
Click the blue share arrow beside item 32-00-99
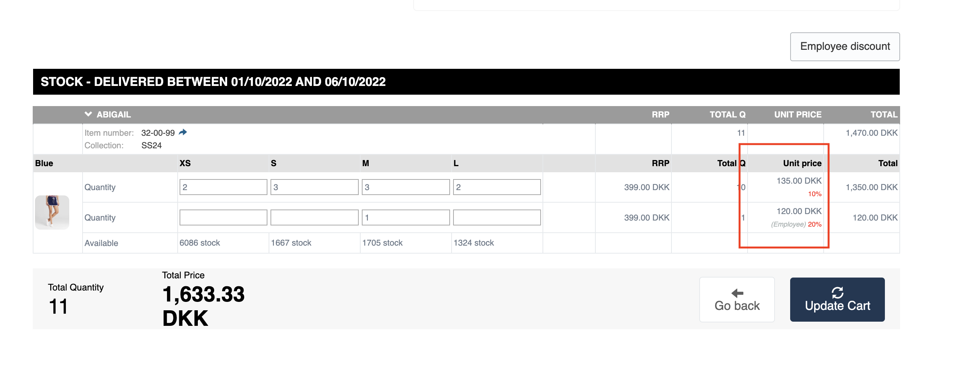point(183,132)
